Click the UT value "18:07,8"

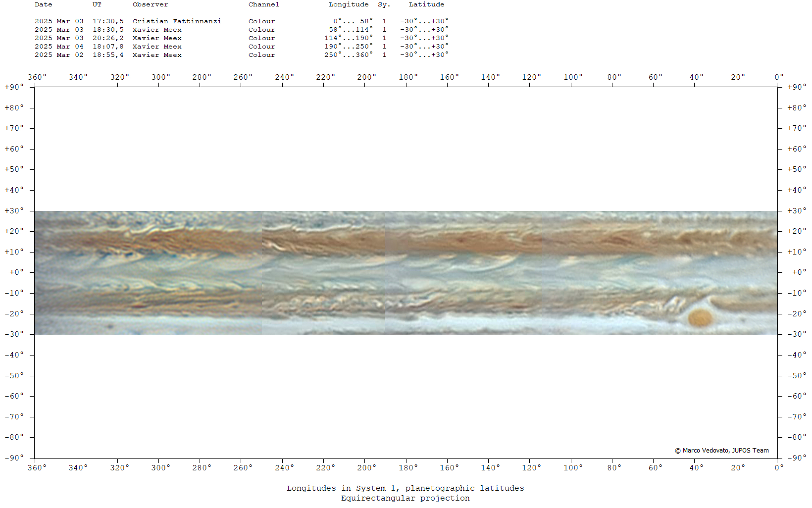108,47
